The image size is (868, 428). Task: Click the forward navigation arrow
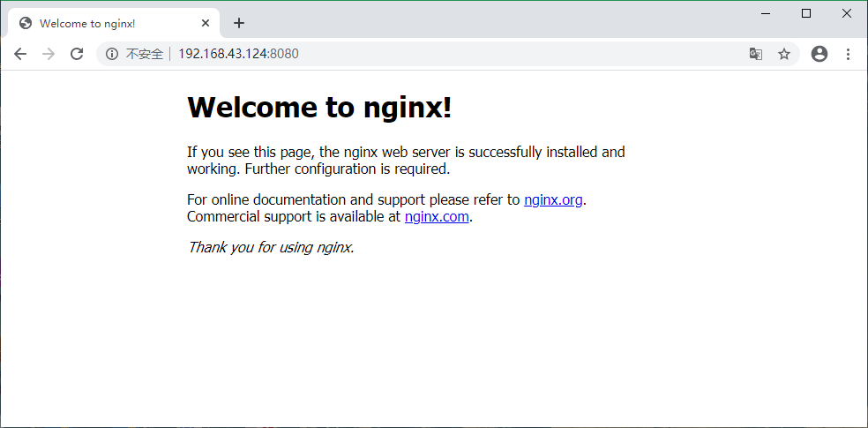pyautogui.click(x=49, y=54)
